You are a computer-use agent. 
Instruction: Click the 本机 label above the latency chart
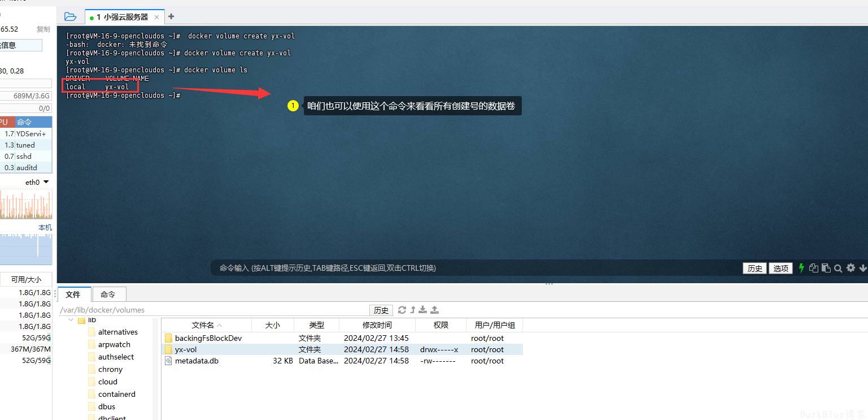(x=45, y=227)
